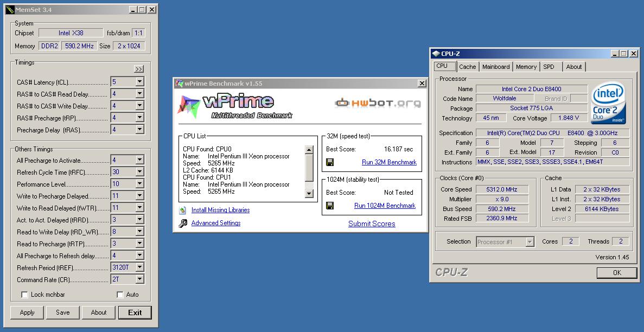Click the save icon for 32M benchmark
644x332 pixels.
(x=330, y=162)
